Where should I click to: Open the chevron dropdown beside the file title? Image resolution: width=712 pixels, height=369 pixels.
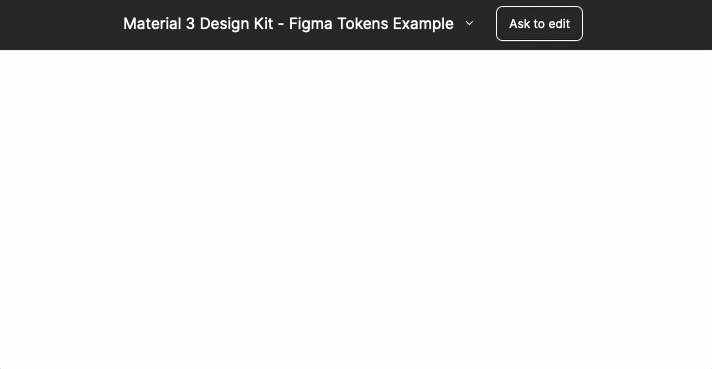pos(470,24)
